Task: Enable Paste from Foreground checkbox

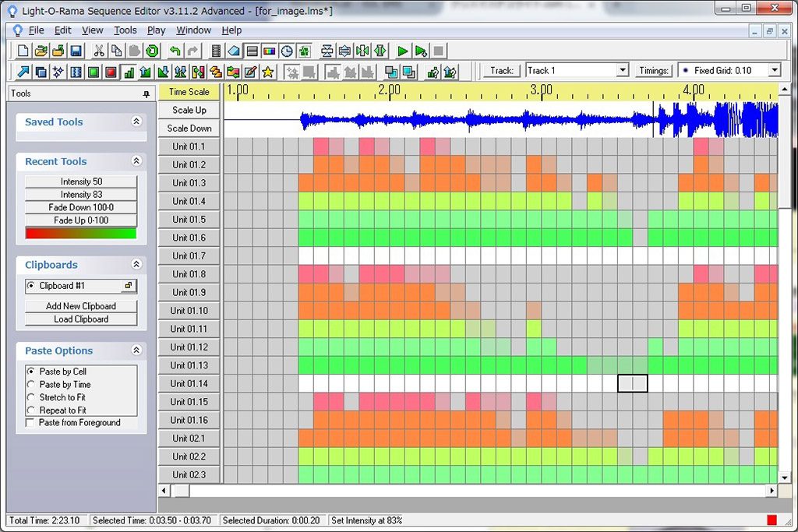Action: click(x=31, y=423)
